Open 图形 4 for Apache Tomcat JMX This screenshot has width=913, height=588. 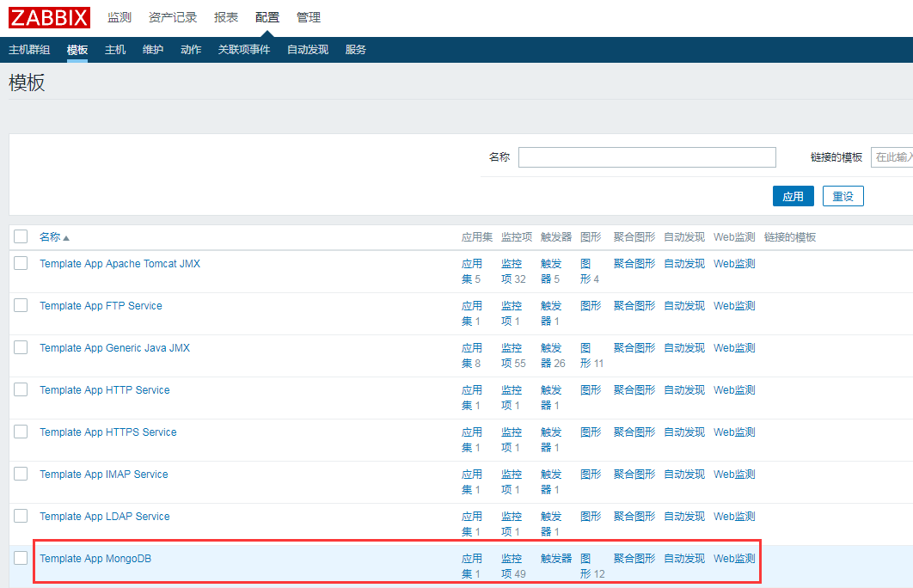pyautogui.click(x=589, y=272)
